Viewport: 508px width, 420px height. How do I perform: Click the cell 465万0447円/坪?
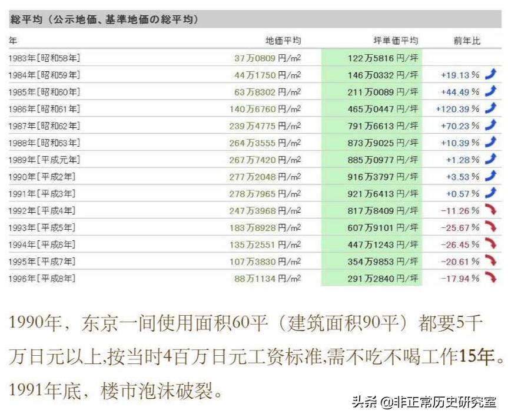(x=383, y=109)
